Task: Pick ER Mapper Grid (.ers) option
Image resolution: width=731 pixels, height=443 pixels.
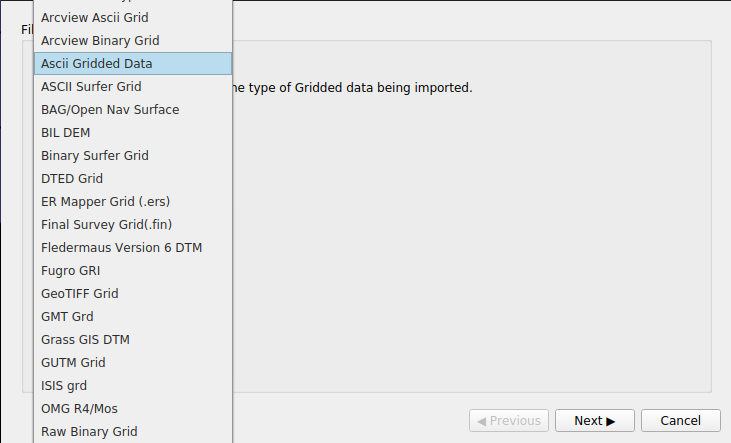Action: coord(99,201)
